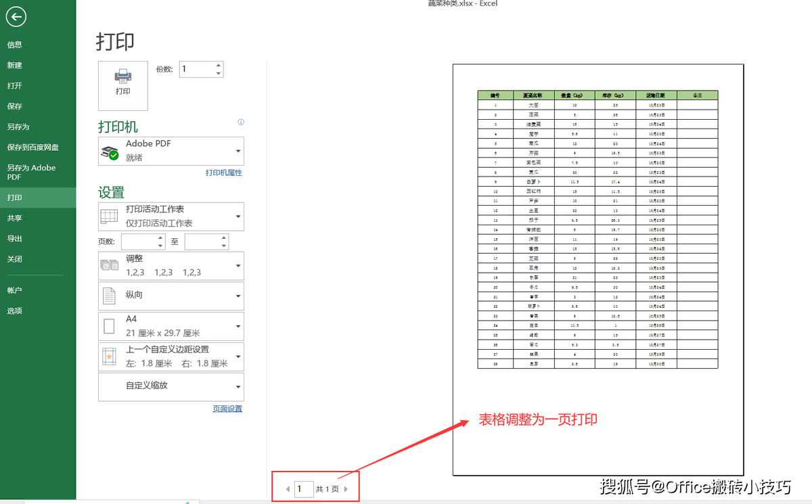The width and height of the screenshot is (812, 504).
Task: Click the collated pages icon beside 调整
Action: (x=109, y=265)
